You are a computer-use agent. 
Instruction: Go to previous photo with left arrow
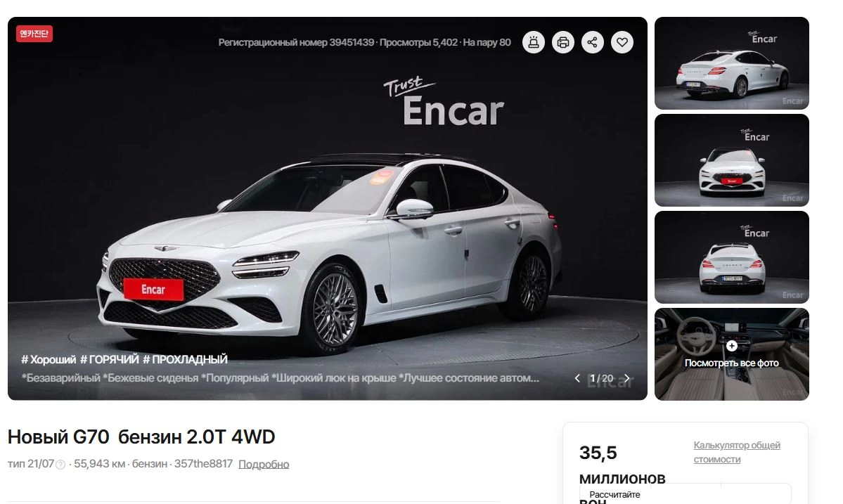(x=577, y=378)
